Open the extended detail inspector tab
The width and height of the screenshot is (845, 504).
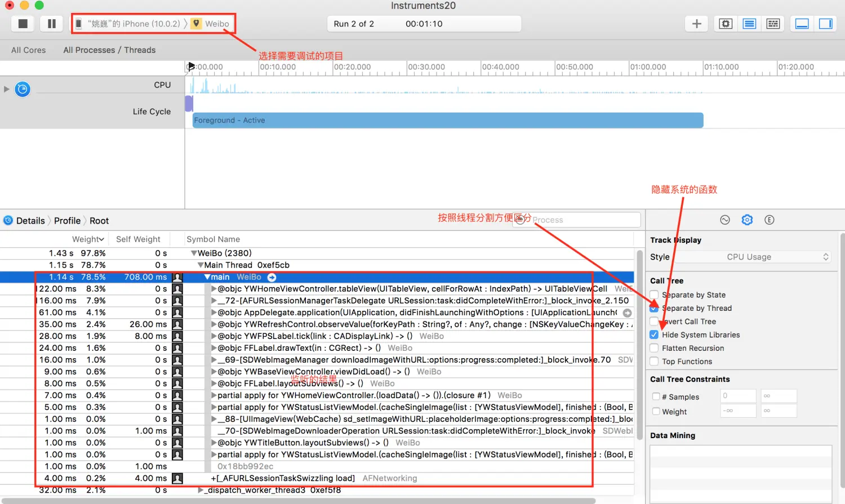pyautogui.click(x=770, y=220)
